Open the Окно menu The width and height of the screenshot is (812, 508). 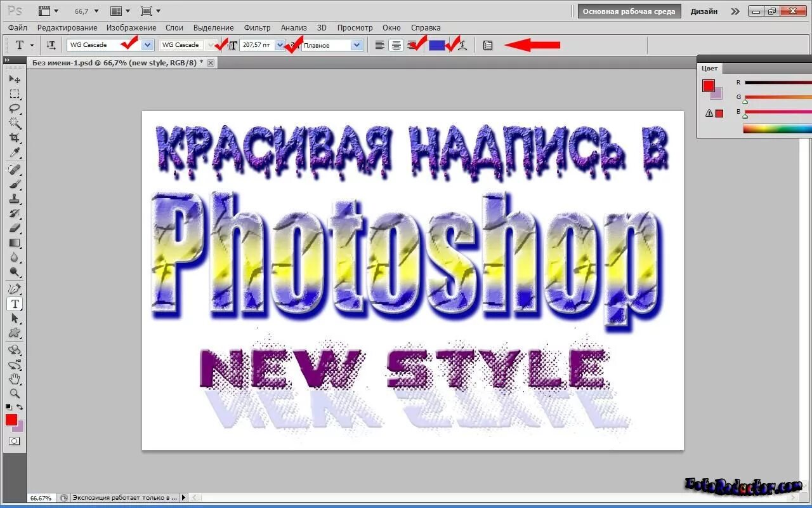(x=392, y=28)
